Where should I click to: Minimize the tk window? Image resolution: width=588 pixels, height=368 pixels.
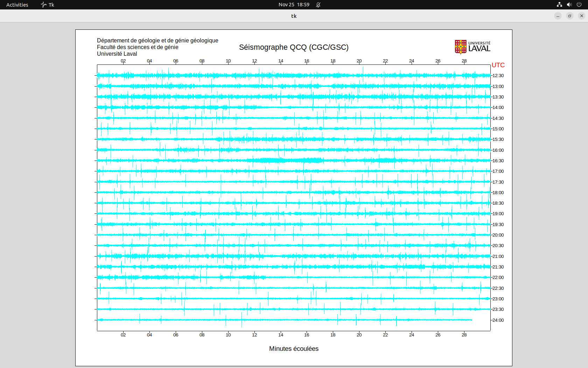click(558, 16)
